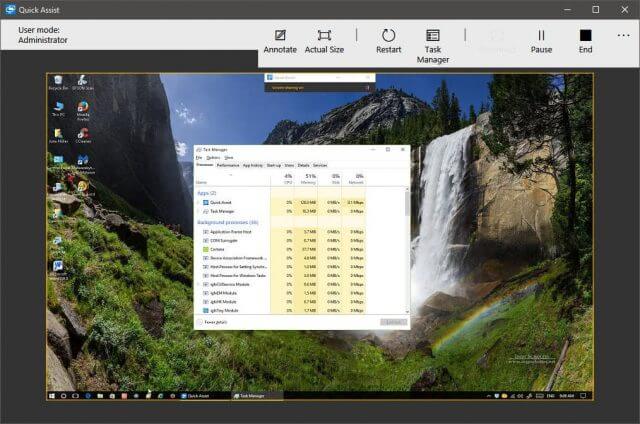Screen dimensions: 640x424
Task: Sort processes by CPU column
Action: 282,179
